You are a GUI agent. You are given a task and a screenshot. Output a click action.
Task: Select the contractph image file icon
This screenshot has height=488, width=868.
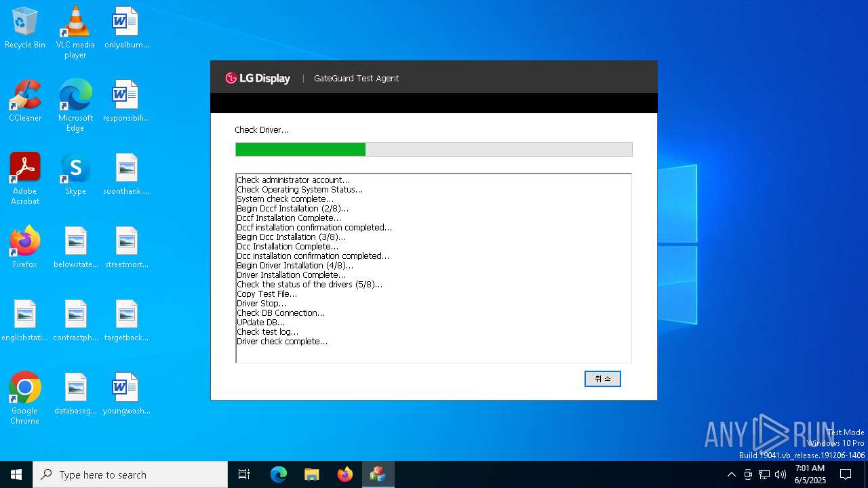(x=75, y=321)
